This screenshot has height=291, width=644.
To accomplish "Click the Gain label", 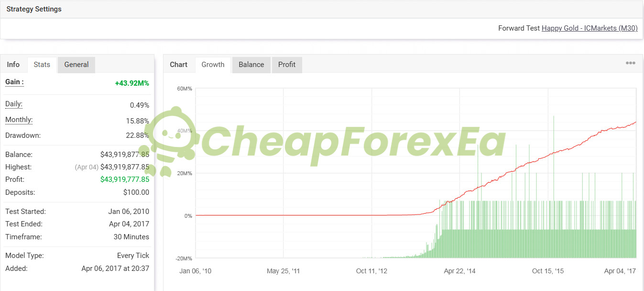I will (14, 82).
